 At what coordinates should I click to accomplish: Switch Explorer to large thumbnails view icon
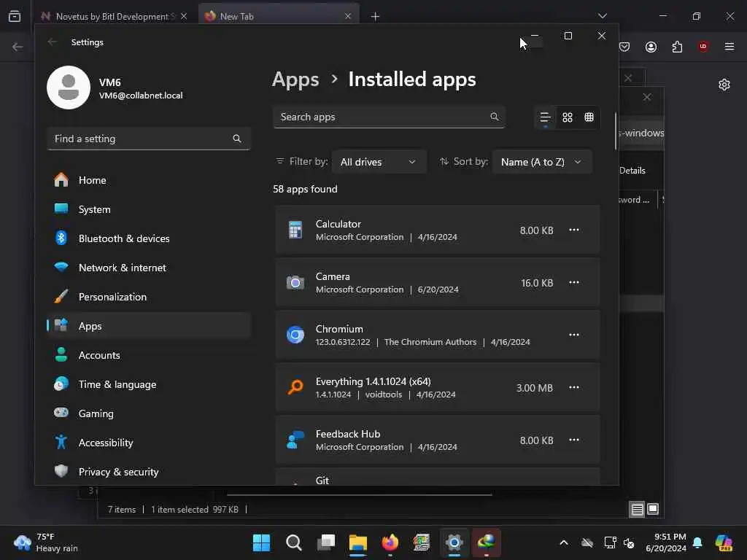click(653, 509)
